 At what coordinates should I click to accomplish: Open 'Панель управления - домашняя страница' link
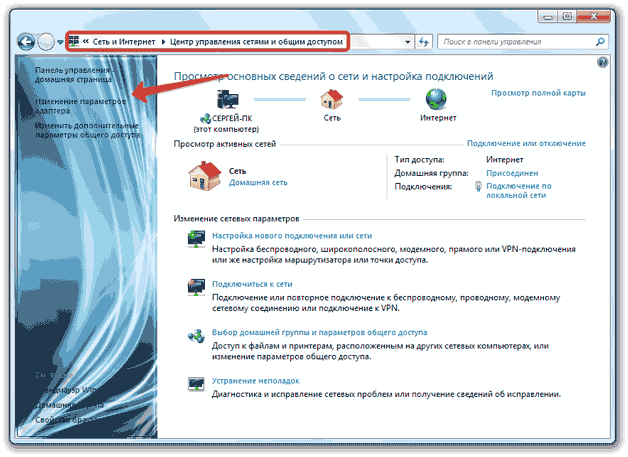73,74
